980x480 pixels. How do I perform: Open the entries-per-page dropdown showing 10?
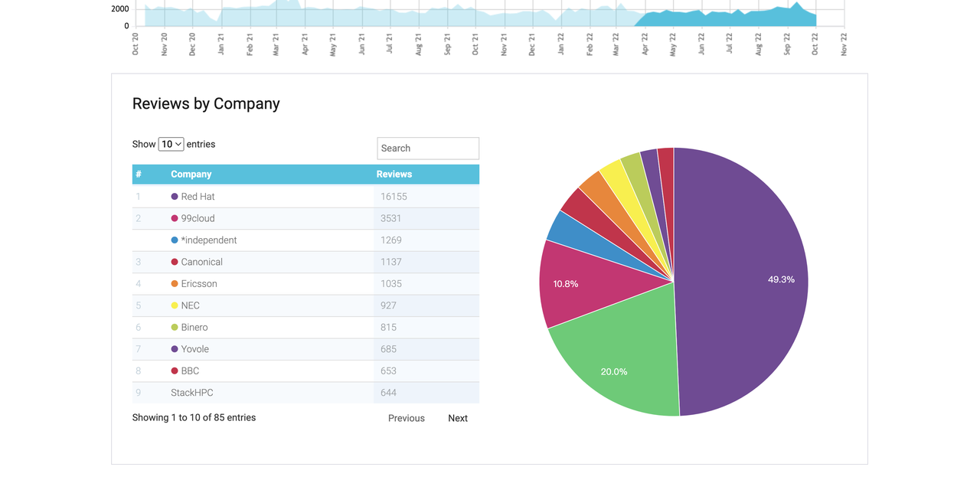tap(171, 144)
